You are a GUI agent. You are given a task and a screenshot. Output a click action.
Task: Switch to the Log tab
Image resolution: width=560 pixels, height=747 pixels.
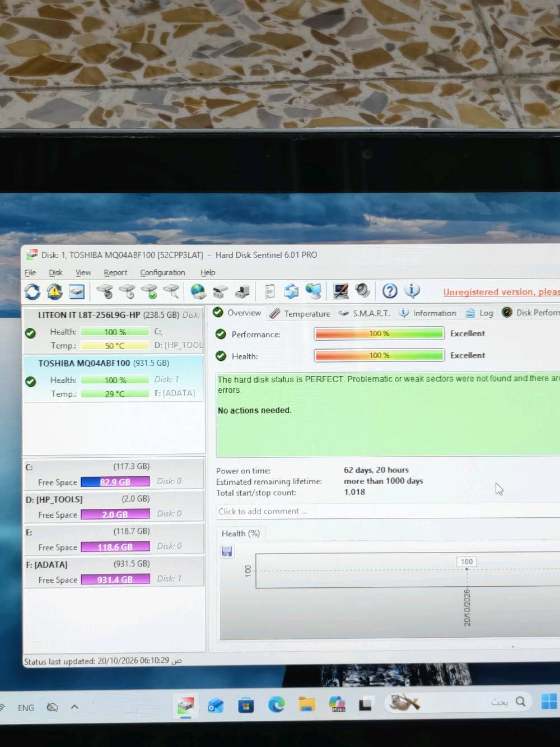[x=480, y=313]
